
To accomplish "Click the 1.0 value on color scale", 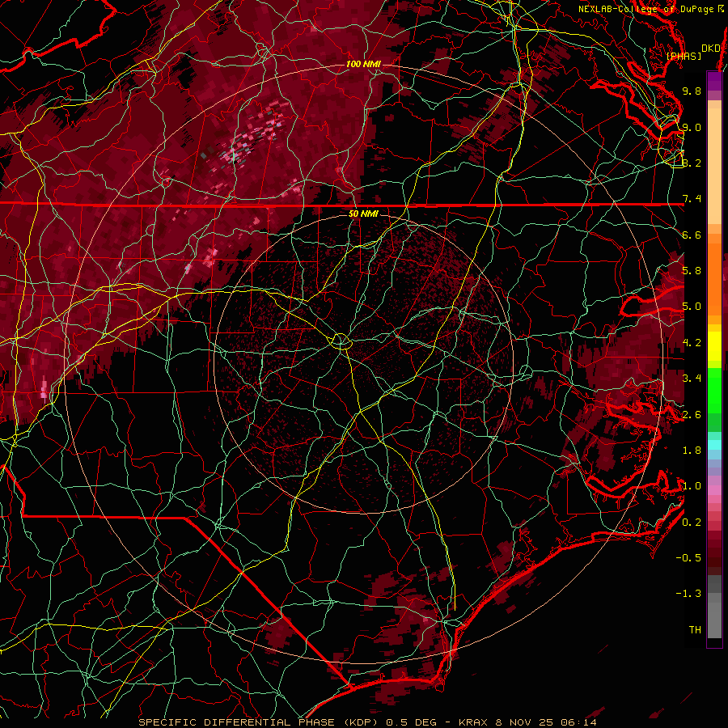I will [x=692, y=486].
